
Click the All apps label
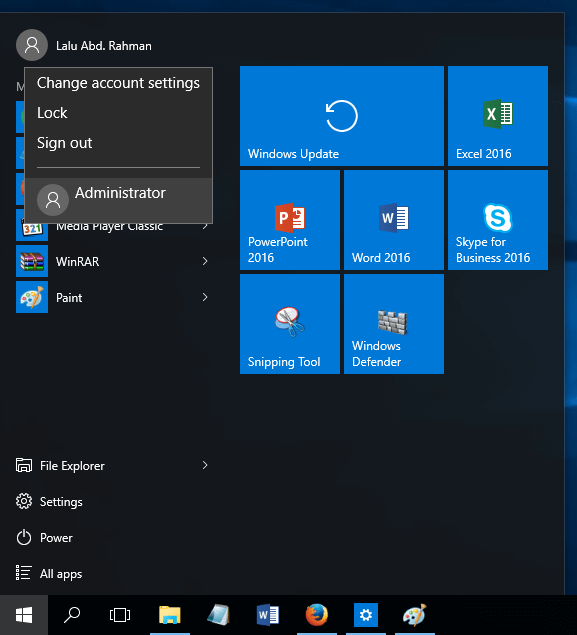click(x=61, y=574)
